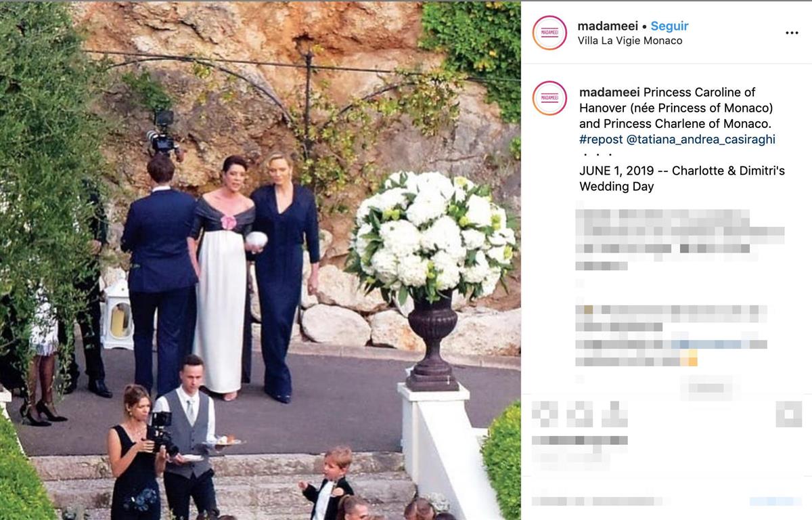Open the Villa La Vigie Monaco location
The width and height of the screenshot is (812, 520).
[x=630, y=41]
